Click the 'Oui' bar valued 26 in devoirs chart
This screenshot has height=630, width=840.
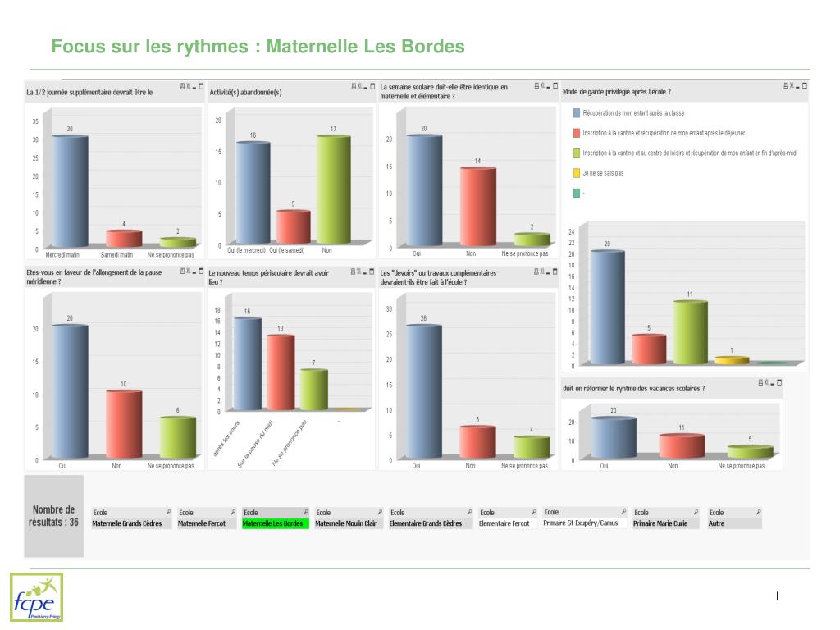(424, 391)
